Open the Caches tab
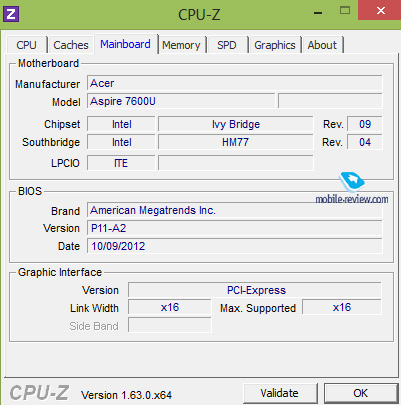This screenshot has width=401, height=405. pos(71,45)
